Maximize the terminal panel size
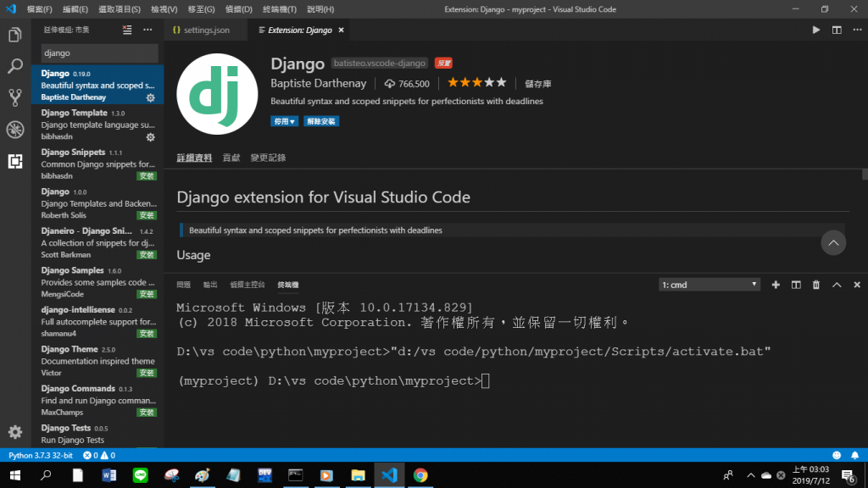Image resolution: width=868 pixels, height=488 pixels. click(x=837, y=285)
